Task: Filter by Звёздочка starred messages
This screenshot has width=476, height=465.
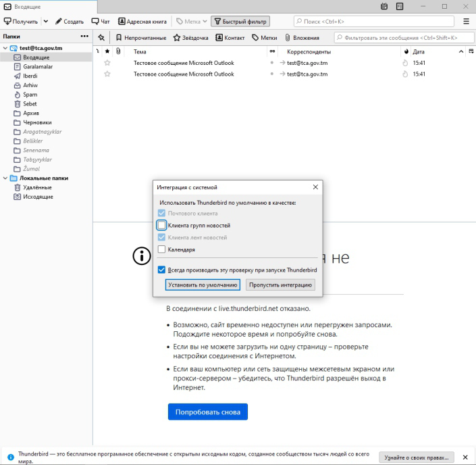Action: pos(190,38)
